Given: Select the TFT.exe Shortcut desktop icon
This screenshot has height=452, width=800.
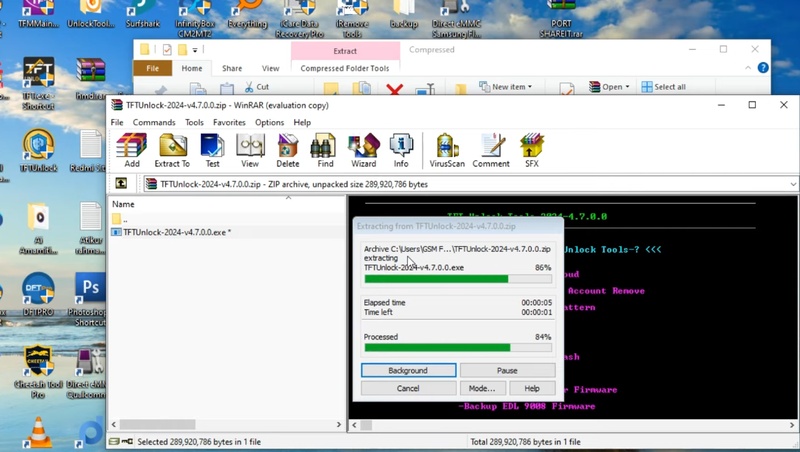Looking at the screenshot, I should (x=38, y=84).
